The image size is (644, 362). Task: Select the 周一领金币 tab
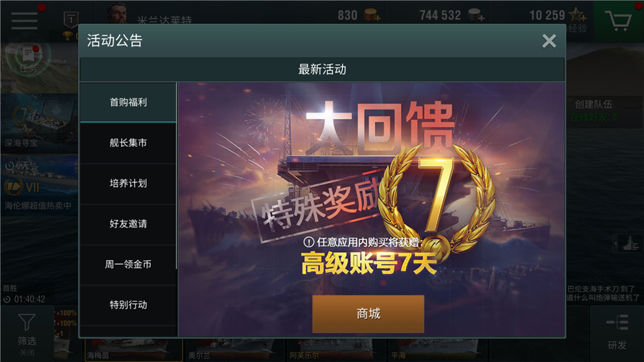(128, 264)
